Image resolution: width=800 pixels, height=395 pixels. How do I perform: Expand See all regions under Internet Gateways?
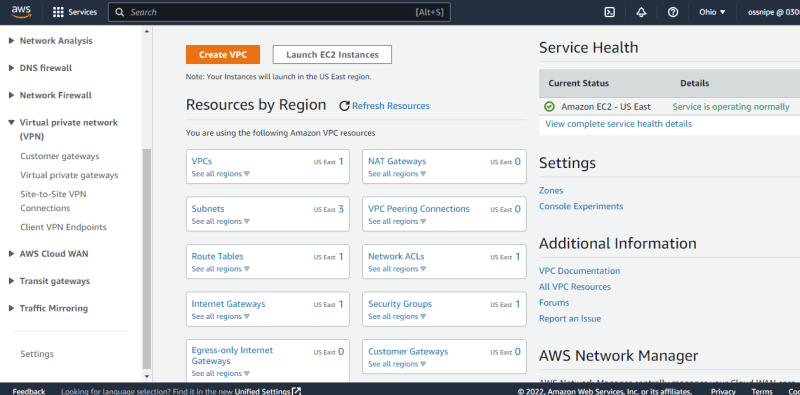(220, 316)
